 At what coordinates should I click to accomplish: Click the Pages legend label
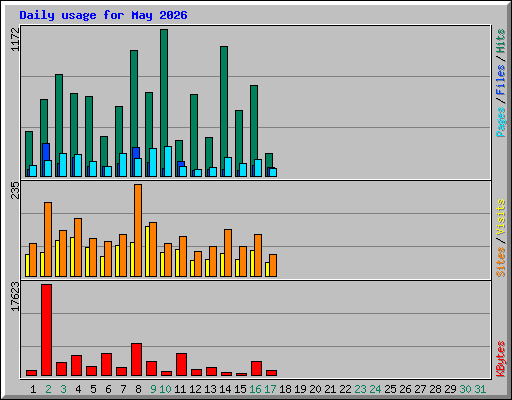coord(500,122)
